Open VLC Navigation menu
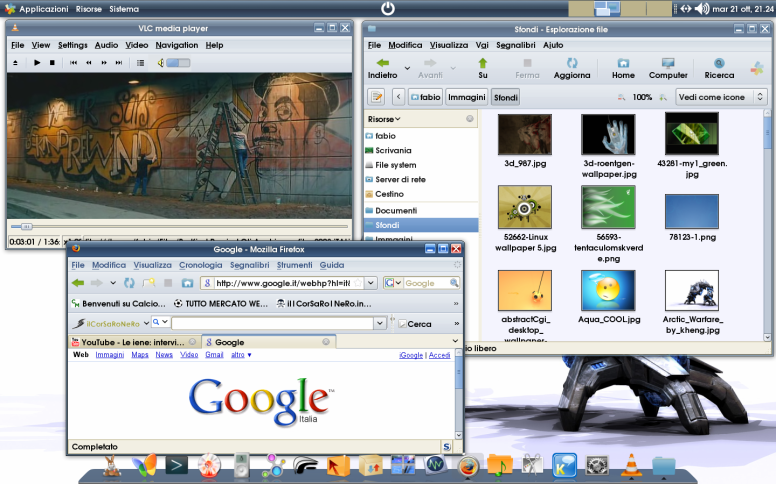Screen dimensions: 776x484 tap(177, 45)
